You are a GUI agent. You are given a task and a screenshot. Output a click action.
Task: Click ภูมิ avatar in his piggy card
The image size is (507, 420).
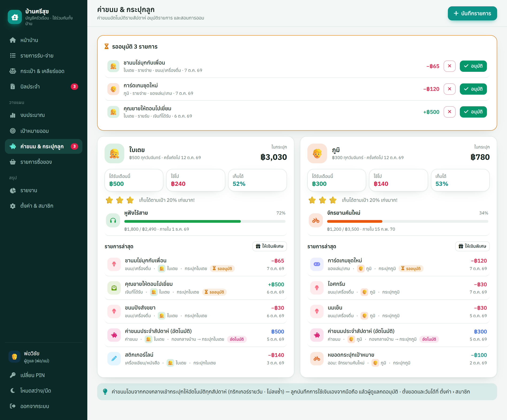[317, 153]
